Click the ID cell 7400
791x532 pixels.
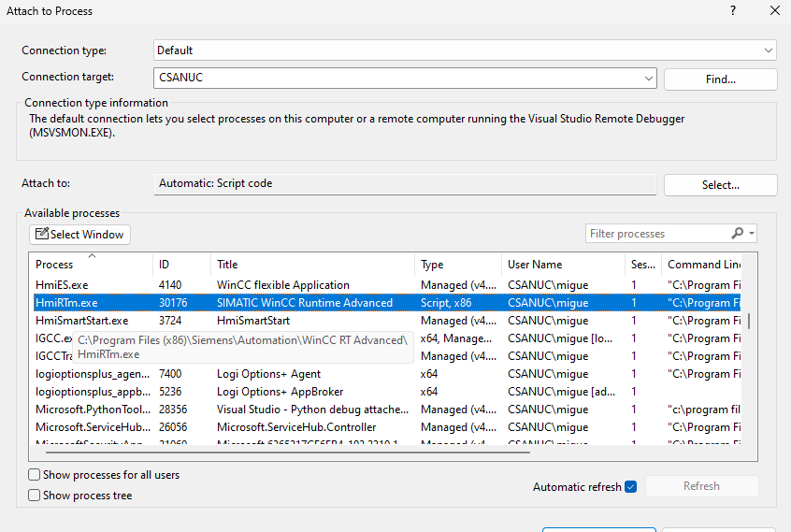170,374
